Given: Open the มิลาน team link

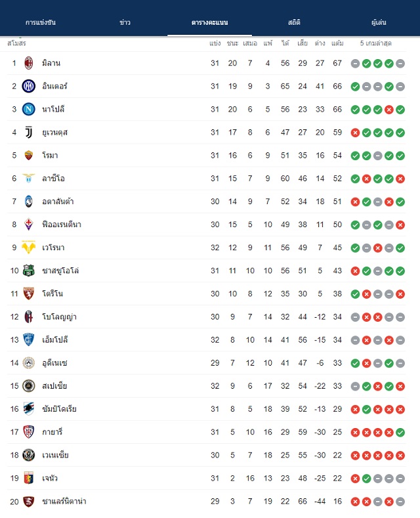Looking at the screenshot, I should 51,63.
